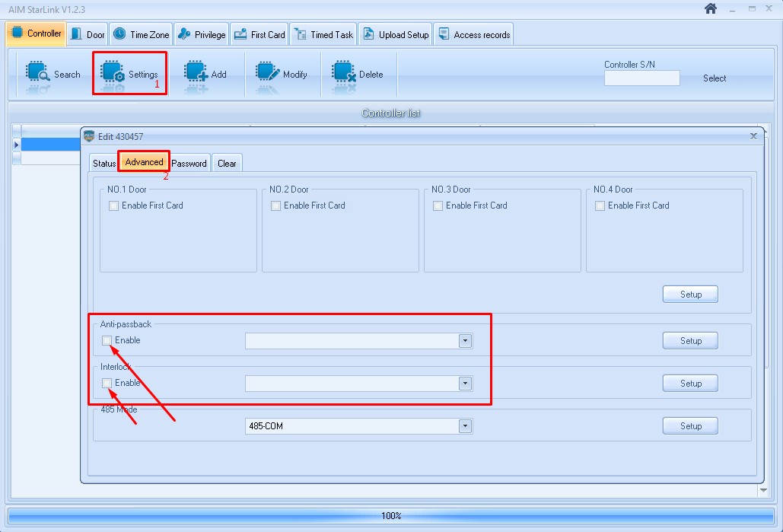Click the Delete controller icon
783x532 pixels.
(344, 72)
